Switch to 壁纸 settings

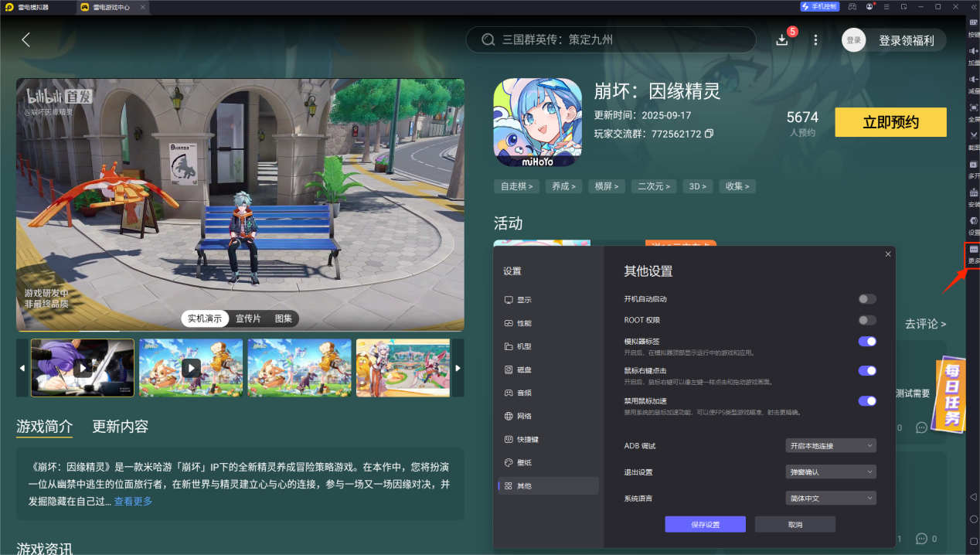pyautogui.click(x=548, y=462)
